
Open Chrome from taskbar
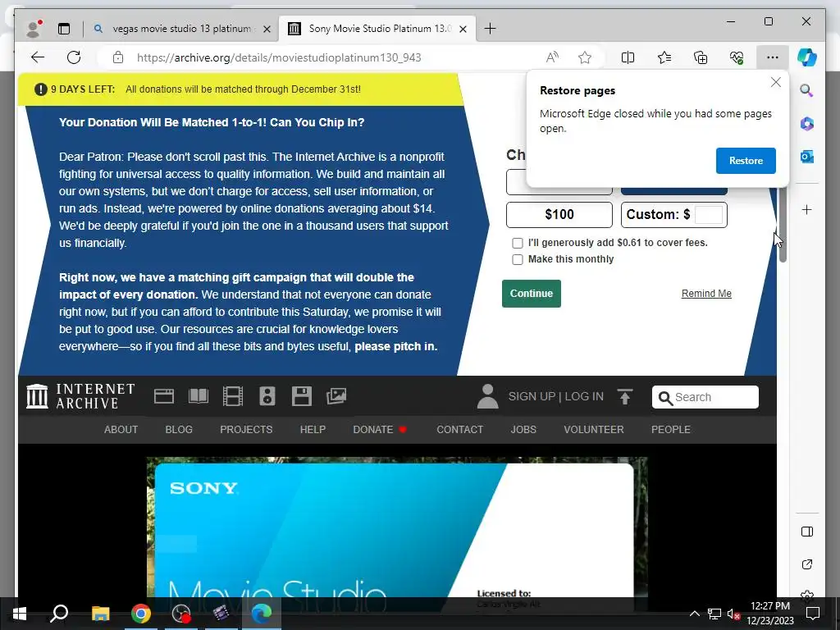tap(141, 614)
